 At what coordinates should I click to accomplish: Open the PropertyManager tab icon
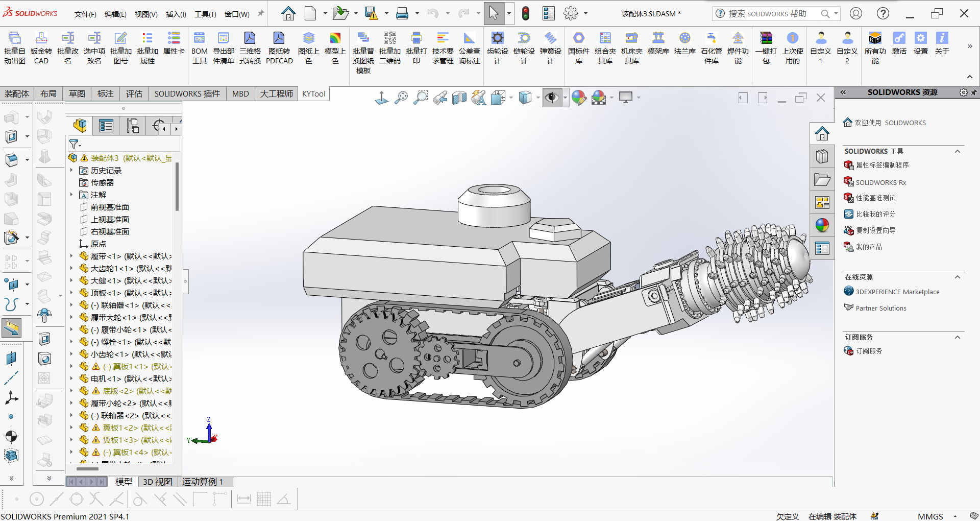pos(106,126)
